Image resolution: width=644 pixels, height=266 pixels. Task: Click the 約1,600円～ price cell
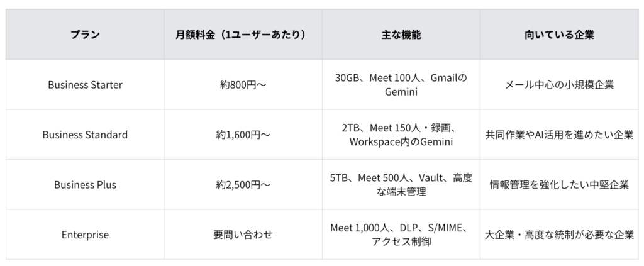point(243,135)
